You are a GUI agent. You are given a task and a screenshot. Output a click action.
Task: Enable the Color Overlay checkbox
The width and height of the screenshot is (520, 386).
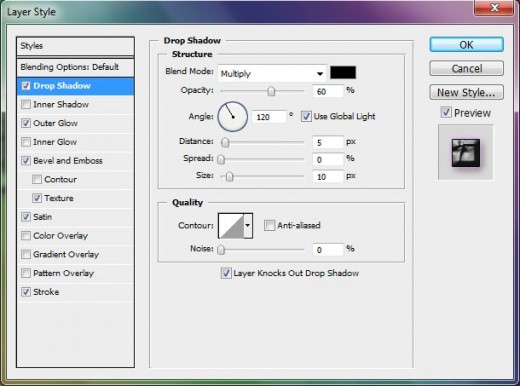coord(26,236)
